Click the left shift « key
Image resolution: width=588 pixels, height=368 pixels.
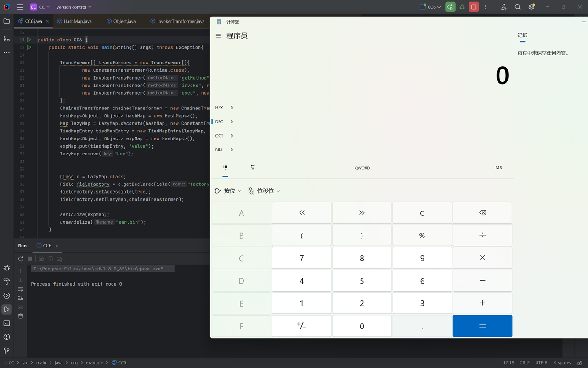[301, 213]
